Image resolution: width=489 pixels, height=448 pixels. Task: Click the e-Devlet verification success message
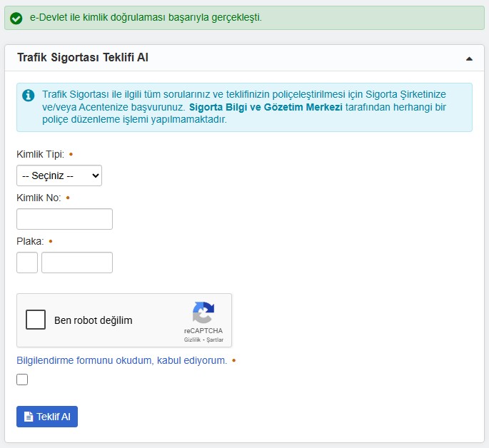coord(146,17)
